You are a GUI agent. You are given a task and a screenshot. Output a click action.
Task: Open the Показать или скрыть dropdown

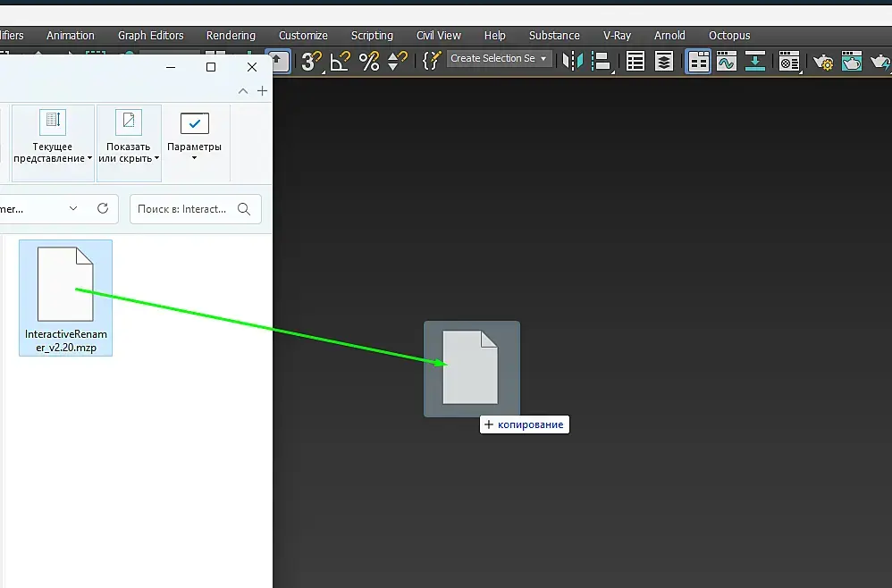[129, 143]
